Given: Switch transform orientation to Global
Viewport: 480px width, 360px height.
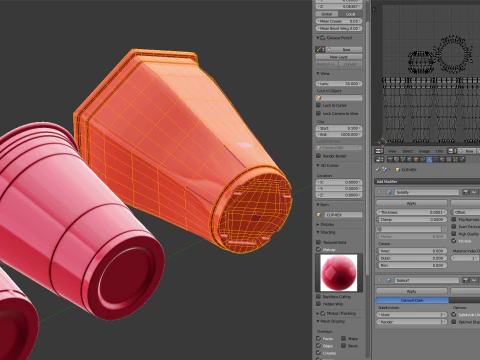Looking at the screenshot, I should pyautogui.click(x=327, y=14).
